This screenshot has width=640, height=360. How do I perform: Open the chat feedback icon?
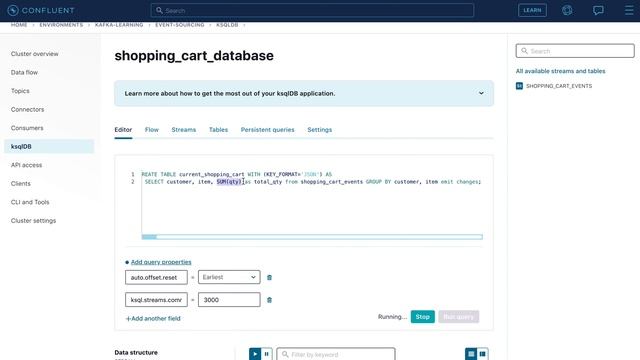pos(598,10)
